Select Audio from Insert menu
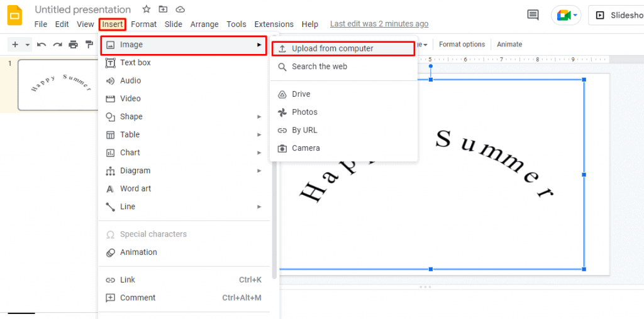 [x=184, y=81]
